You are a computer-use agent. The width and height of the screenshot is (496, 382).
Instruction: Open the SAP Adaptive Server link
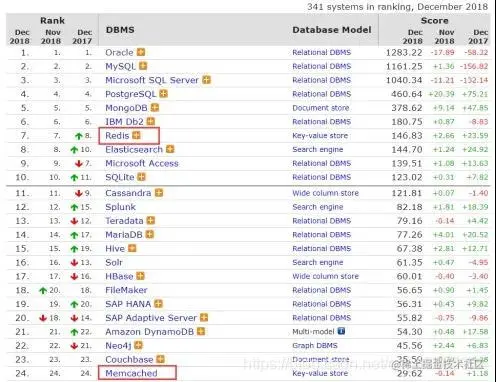(151, 318)
